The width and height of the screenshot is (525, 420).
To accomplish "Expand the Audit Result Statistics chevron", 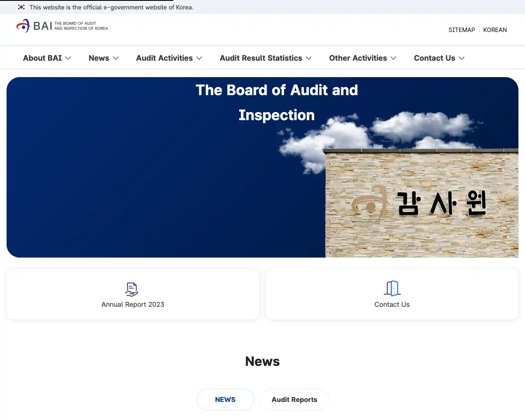I will point(309,58).
